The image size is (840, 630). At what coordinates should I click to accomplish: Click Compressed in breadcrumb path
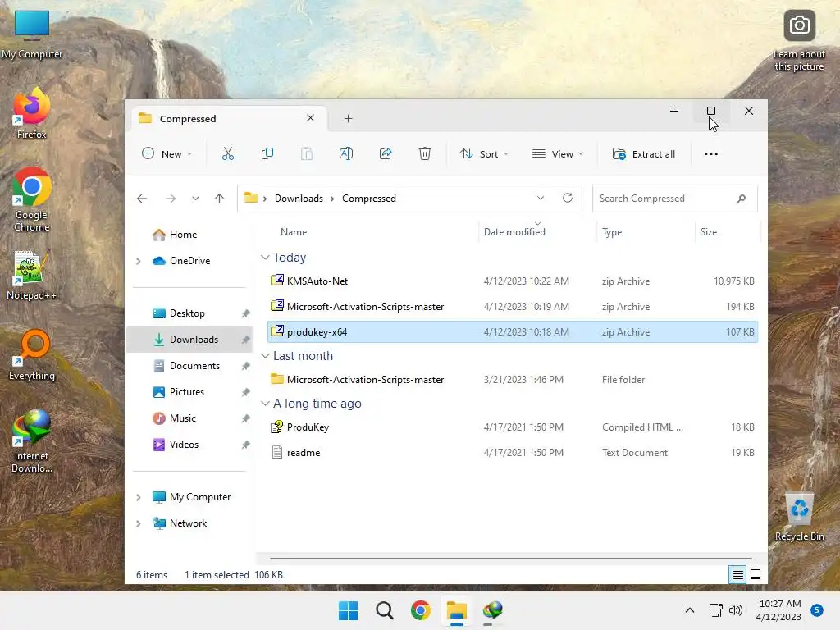369,199
